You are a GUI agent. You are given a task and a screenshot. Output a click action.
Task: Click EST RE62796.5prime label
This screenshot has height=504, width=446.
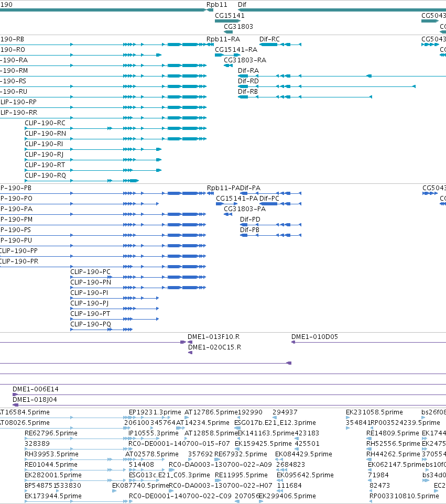tap(51, 433)
